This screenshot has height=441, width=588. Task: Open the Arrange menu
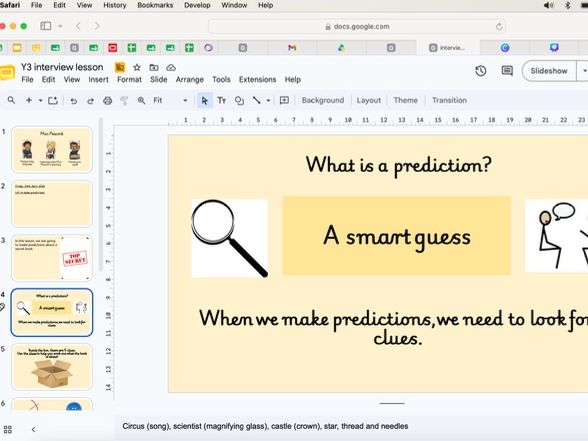pyautogui.click(x=190, y=80)
